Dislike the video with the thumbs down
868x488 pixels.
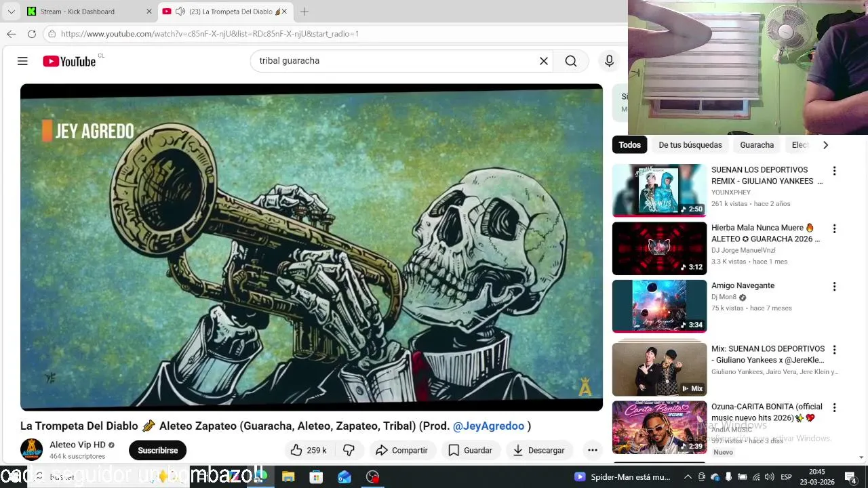coord(349,450)
